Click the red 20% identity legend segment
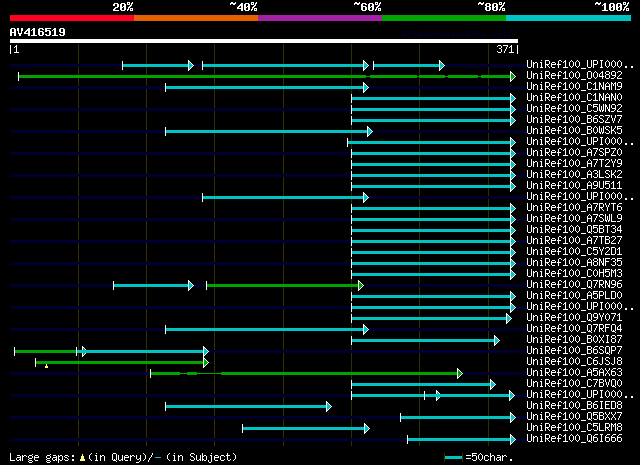 [72, 18]
